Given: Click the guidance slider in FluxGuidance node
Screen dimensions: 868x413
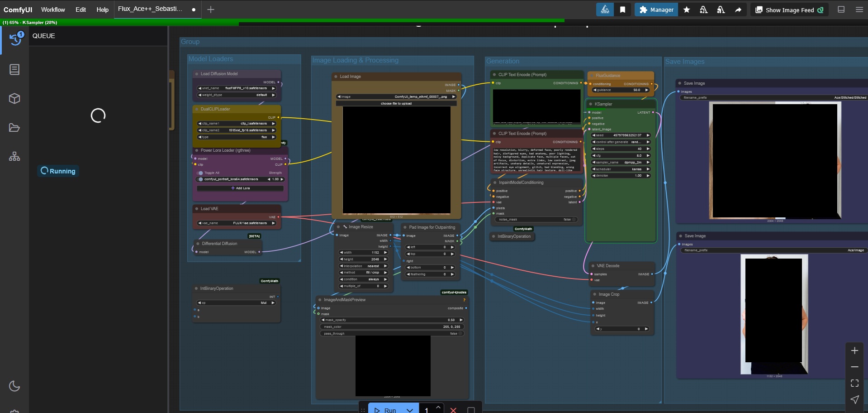Looking at the screenshot, I should tap(620, 90).
